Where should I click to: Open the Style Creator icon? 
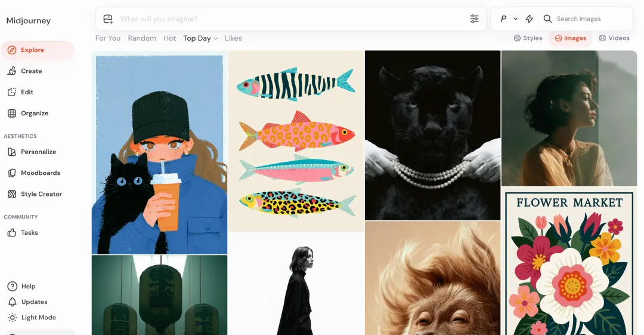coord(12,194)
